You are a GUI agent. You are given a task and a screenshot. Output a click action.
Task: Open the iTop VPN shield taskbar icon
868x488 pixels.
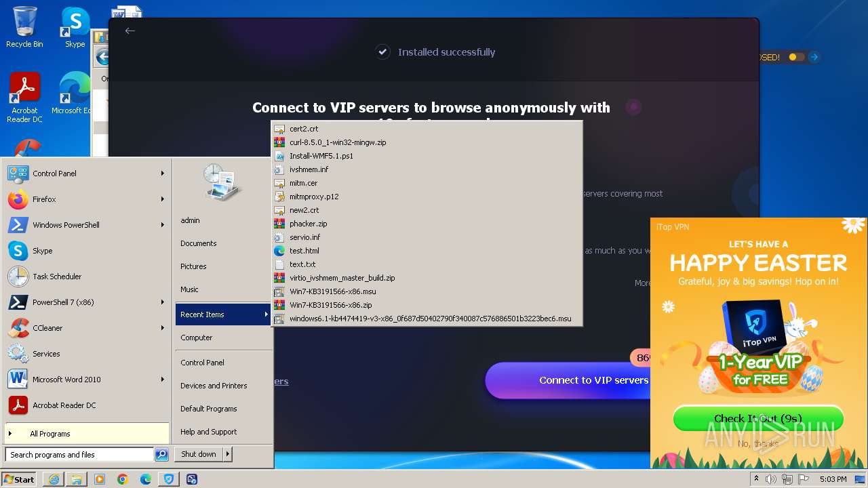pyautogui.click(x=168, y=479)
